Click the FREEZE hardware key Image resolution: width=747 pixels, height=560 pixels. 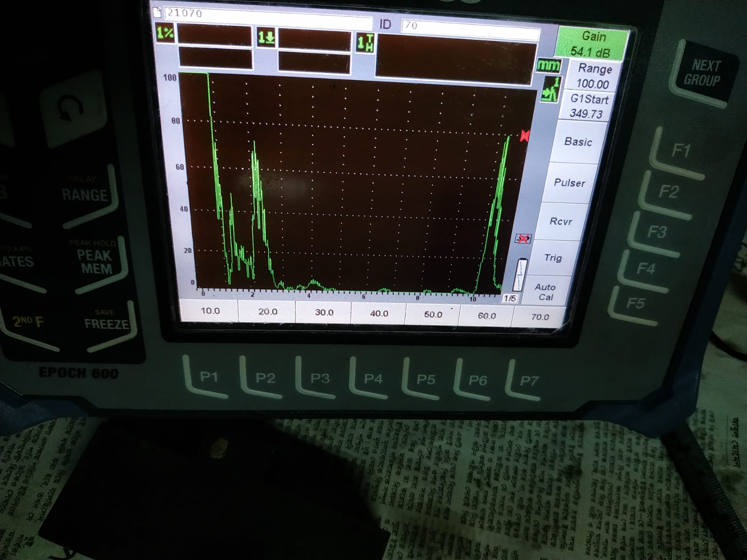[106, 324]
